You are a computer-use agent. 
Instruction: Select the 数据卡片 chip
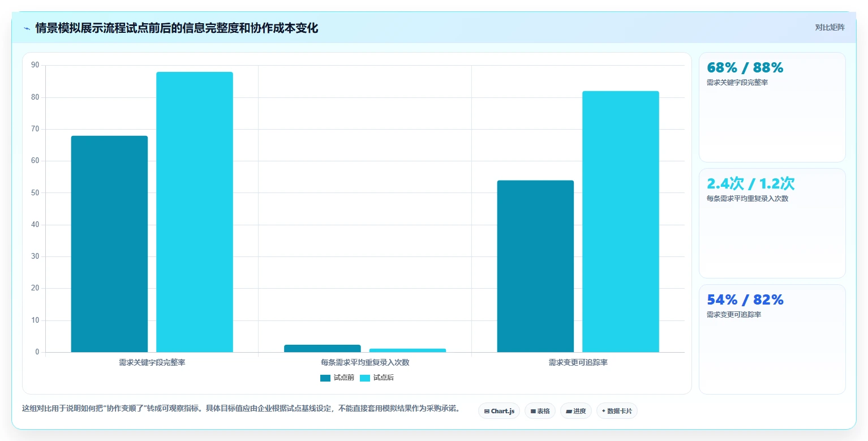tap(617, 411)
